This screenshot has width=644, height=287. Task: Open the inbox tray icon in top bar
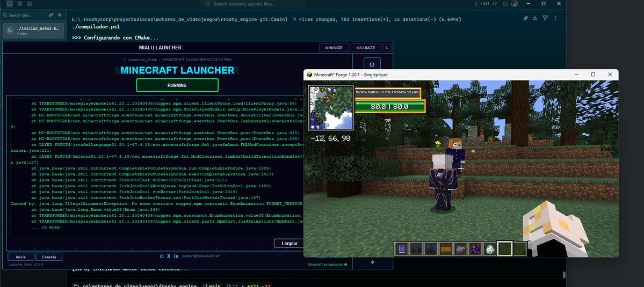coord(505,4)
